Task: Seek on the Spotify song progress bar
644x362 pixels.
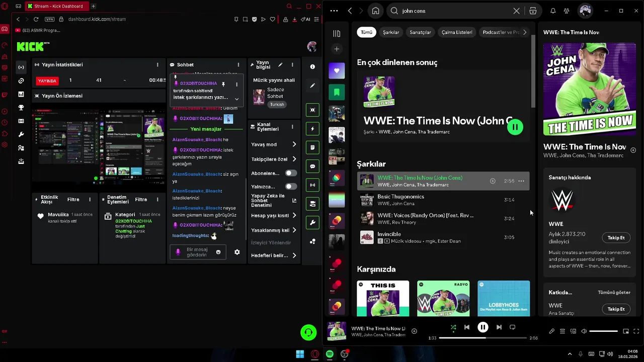Action: pyautogui.click(x=483, y=338)
